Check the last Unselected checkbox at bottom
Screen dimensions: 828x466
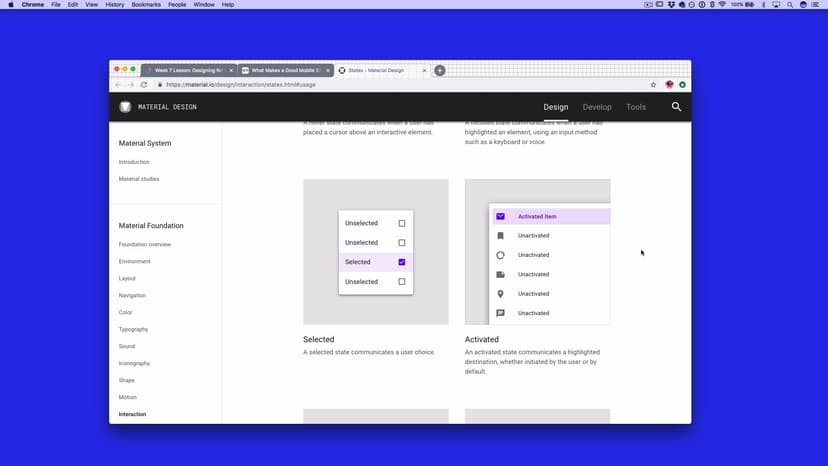click(x=402, y=282)
